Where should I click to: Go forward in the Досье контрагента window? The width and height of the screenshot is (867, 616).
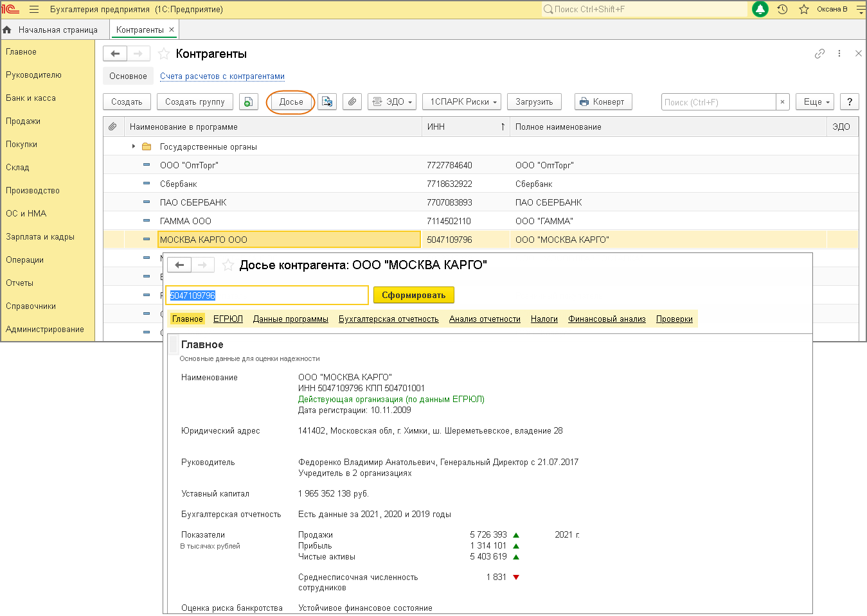click(202, 265)
